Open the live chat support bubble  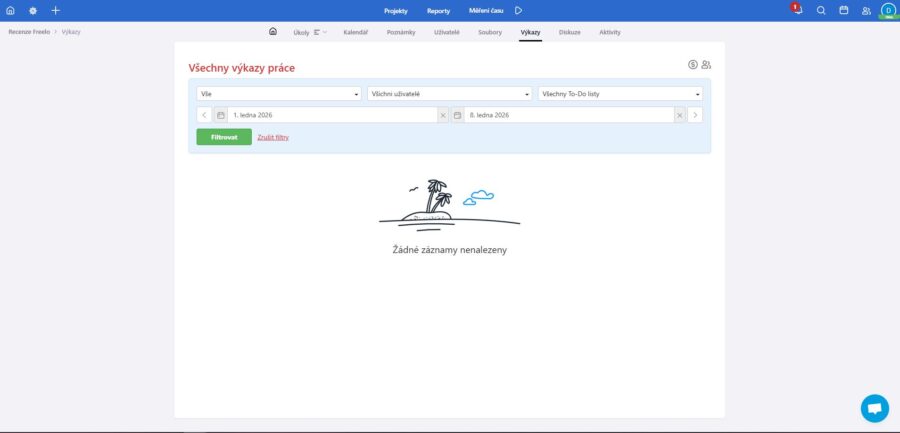point(875,408)
